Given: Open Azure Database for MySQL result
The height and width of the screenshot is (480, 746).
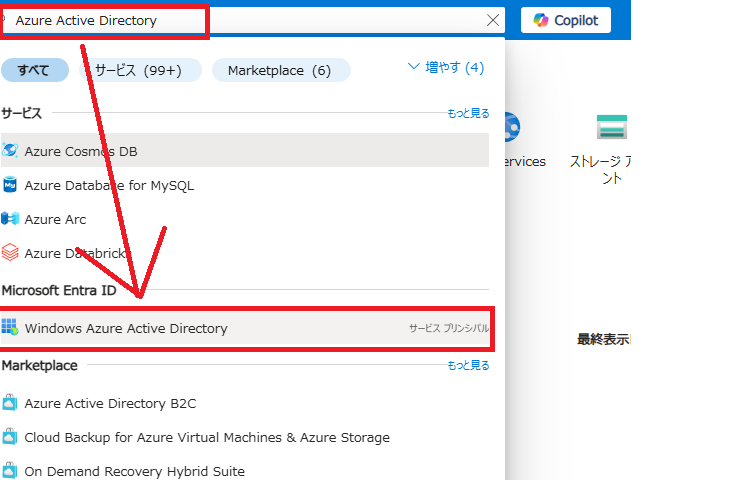Looking at the screenshot, I should click(x=110, y=185).
